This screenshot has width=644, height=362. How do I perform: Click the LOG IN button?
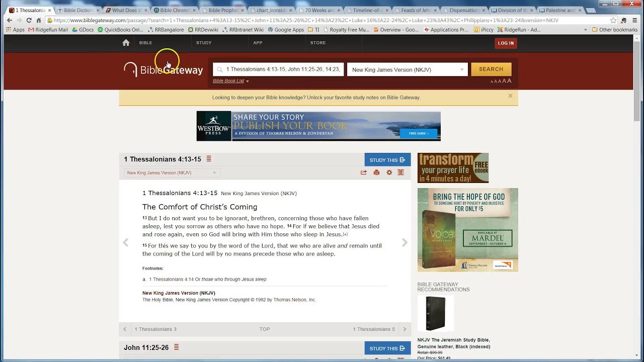point(506,43)
